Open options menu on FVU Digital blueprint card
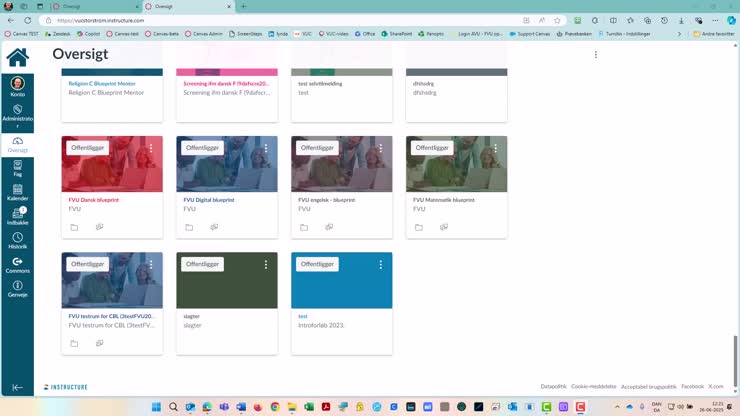The width and height of the screenshot is (740, 416). click(266, 148)
